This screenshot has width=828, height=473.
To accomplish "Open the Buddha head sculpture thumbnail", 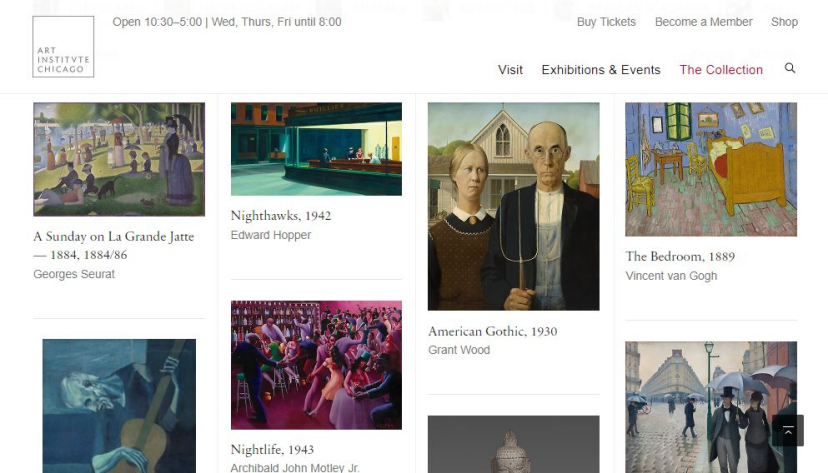I will tap(513, 444).
